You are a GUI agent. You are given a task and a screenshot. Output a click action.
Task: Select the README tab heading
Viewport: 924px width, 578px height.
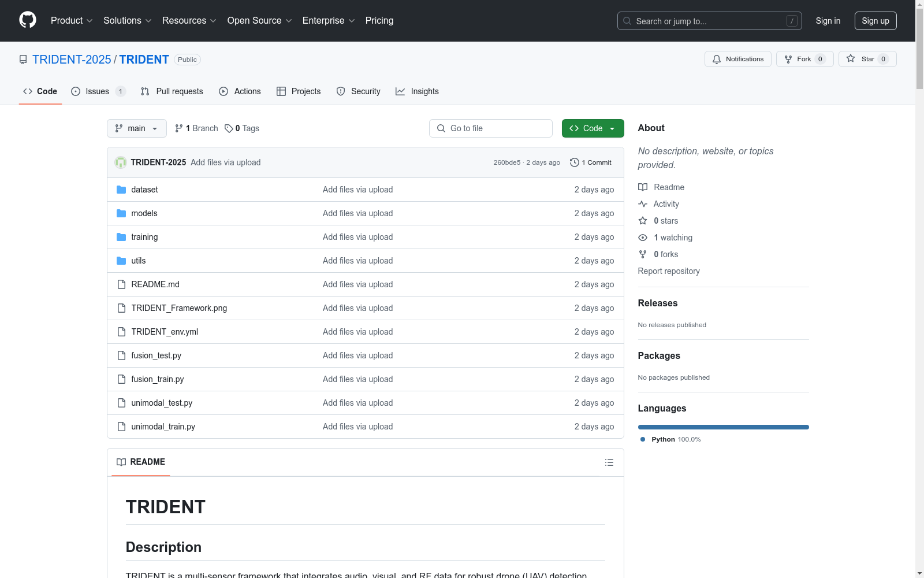click(x=141, y=462)
